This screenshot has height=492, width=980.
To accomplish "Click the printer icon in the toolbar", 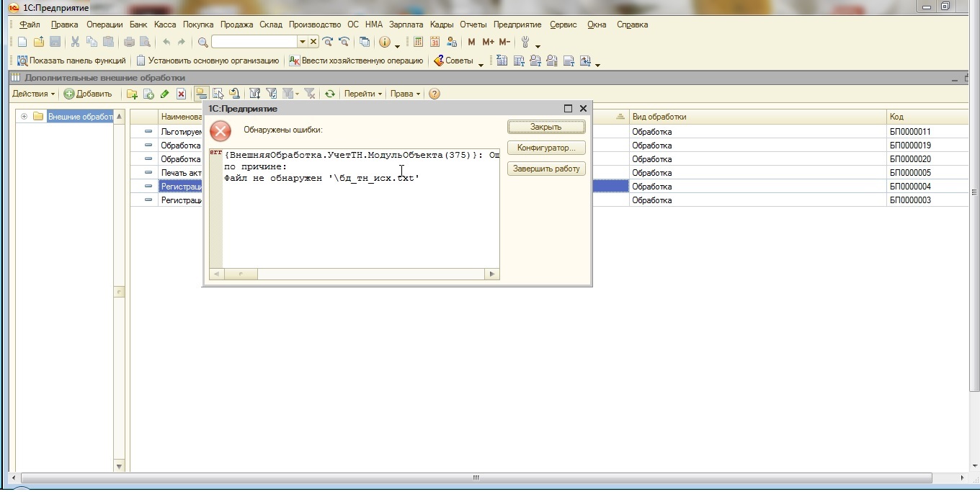I will coord(129,42).
